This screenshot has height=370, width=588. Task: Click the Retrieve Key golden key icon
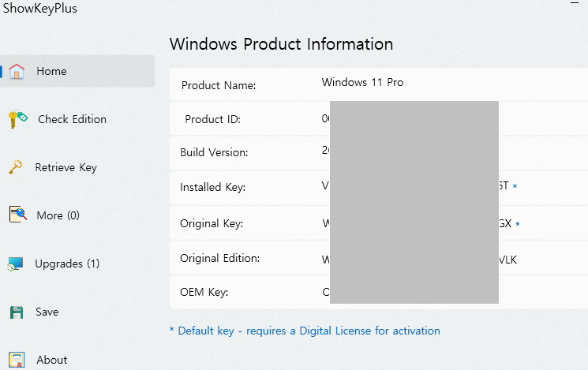(15, 167)
